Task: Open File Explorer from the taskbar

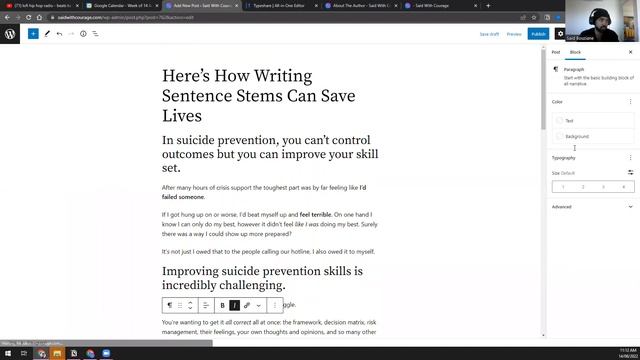Action: [x=57, y=353]
